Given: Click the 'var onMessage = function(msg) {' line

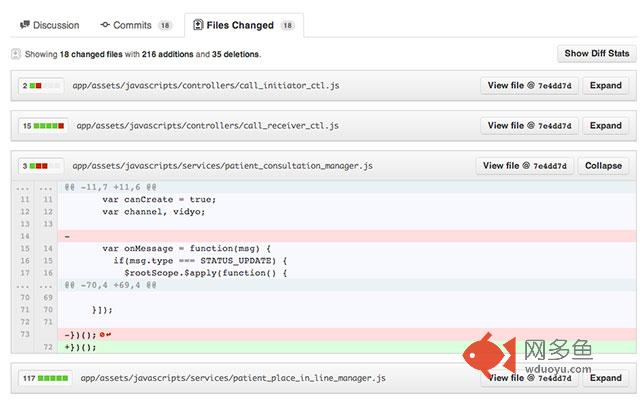Looking at the screenshot, I should pos(187,249).
